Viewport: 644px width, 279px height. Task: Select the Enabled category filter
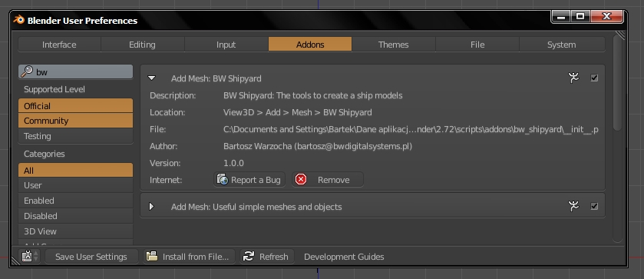75,201
